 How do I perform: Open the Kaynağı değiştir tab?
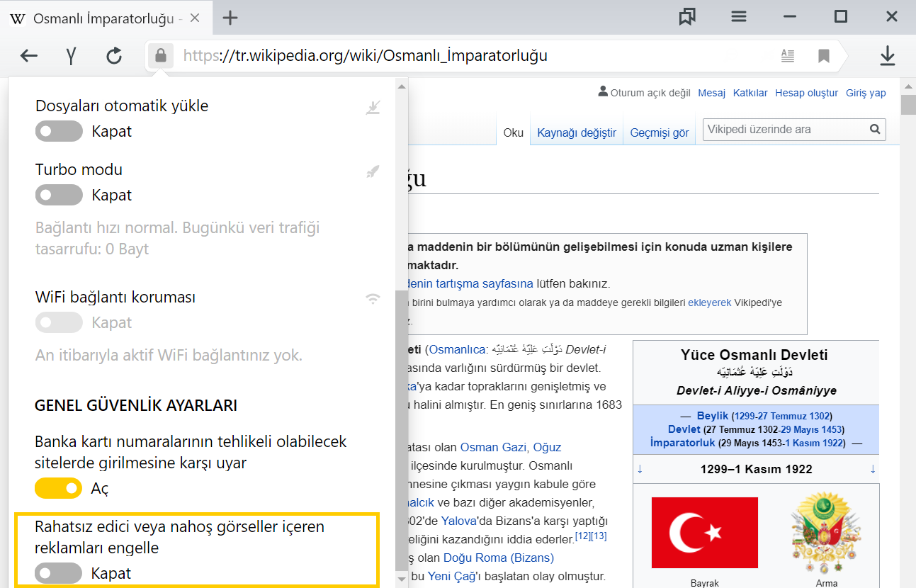click(577, 132)
